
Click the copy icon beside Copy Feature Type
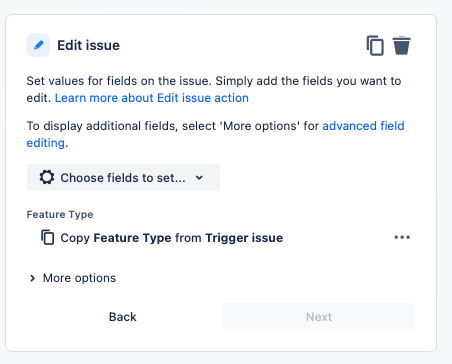pos(48,237)
